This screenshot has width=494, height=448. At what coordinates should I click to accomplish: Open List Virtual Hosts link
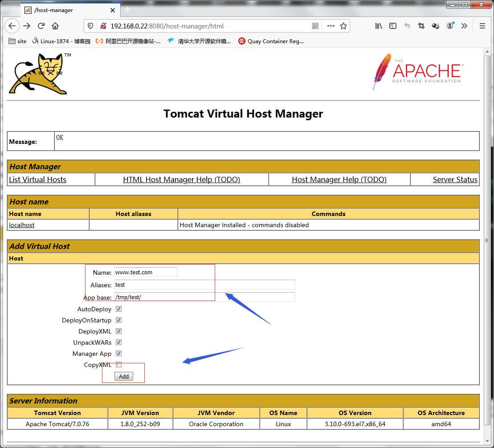37,179
